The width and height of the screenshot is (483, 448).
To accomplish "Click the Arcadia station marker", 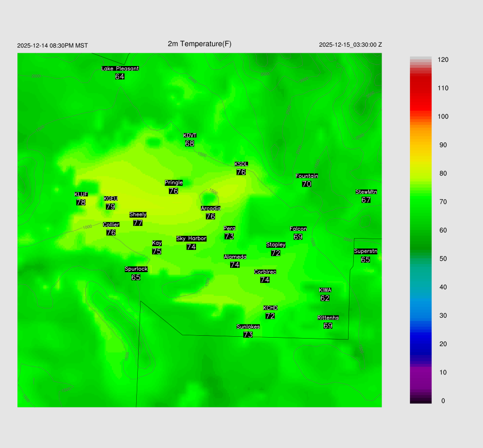I will click(210, 213).
